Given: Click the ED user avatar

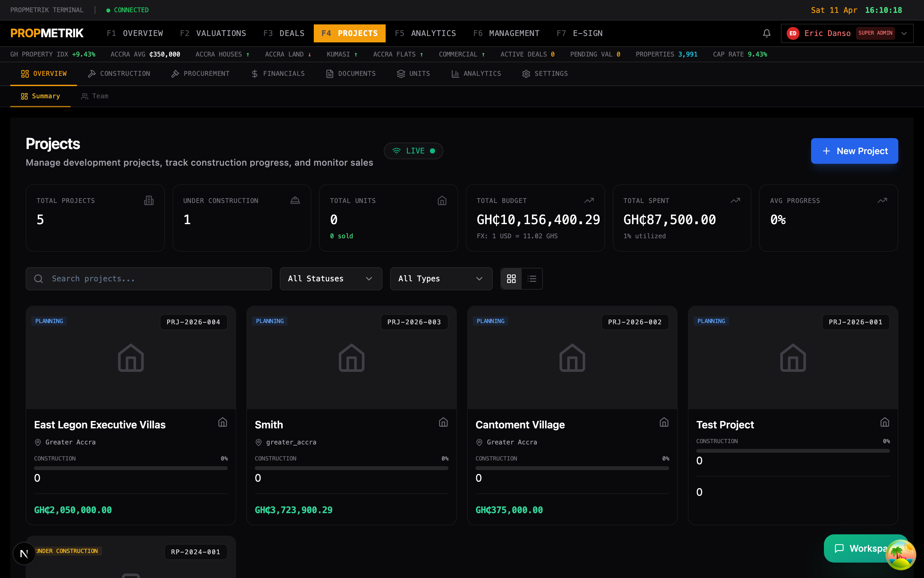Looking at the screenshot, I should click(x=793, y=33).
